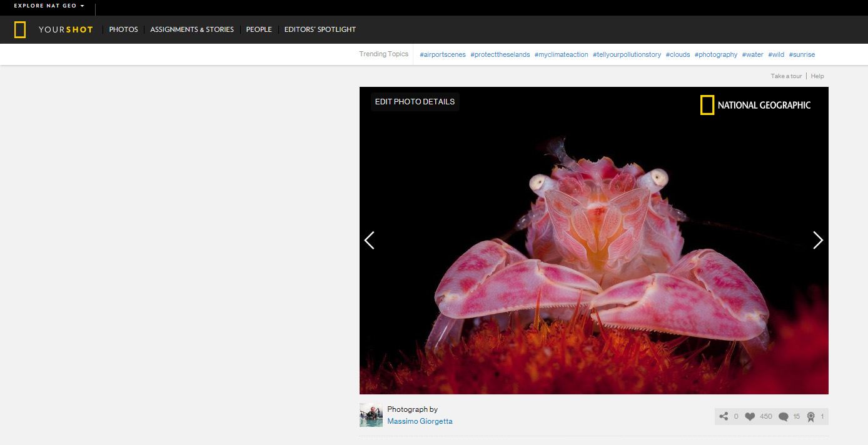The height and width of the screenshot is (445, 868).
Task: Click the yellow Nat Geo logo in header
Action: click(20, 29)
